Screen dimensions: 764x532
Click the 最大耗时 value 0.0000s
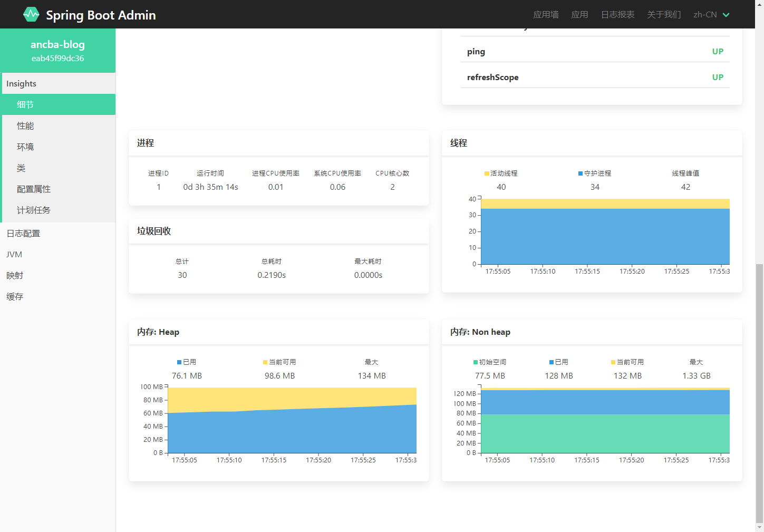368,275
